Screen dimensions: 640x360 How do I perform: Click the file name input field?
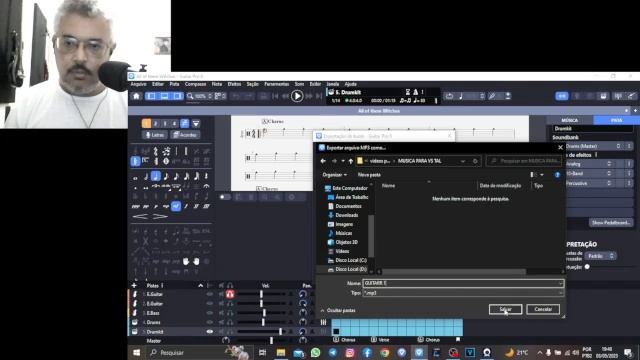click(463, 283)
